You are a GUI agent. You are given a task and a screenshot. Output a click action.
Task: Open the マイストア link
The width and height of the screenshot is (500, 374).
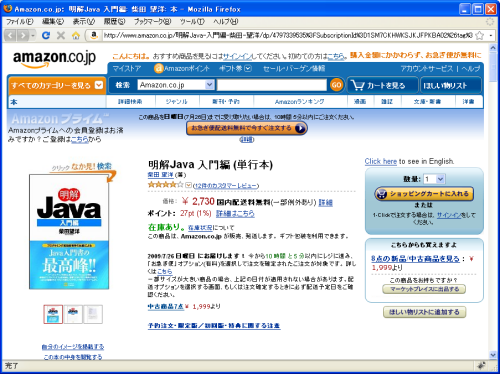(127, 69)
